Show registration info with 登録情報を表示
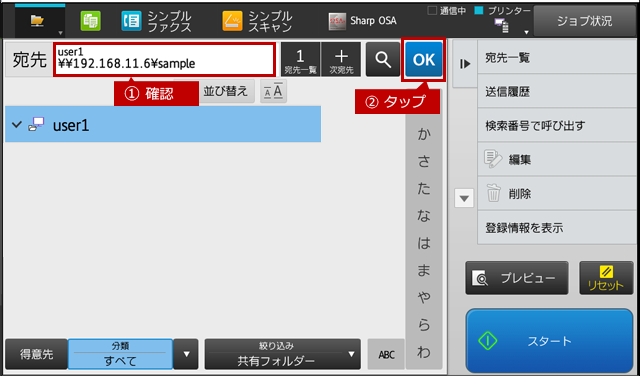The width and height of the screenshot is (640, 376). pos(557,227)
